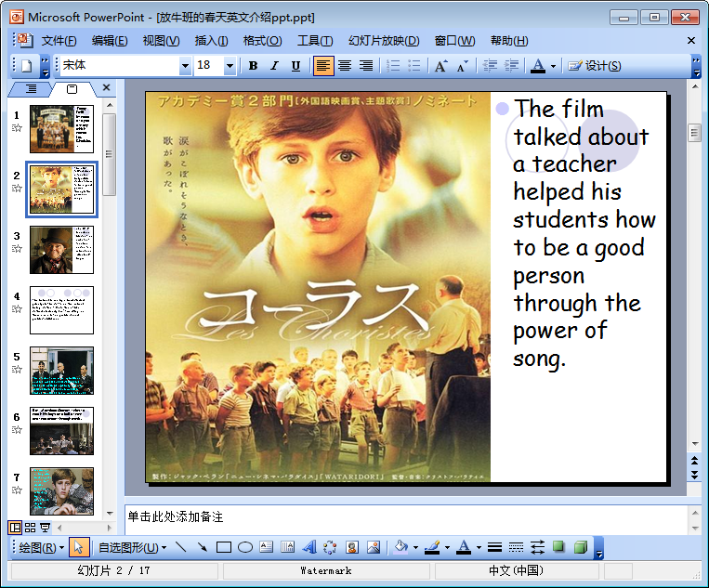The width and height of the screenshot is (709, 588).
Task: Right align the text
Action: pyautogui.click(x=366, y=66)
